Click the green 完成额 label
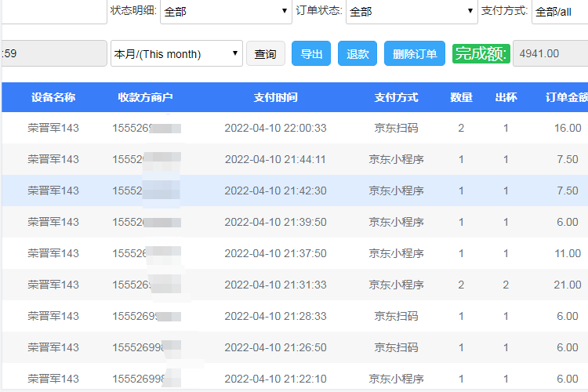 click(x=481, y=54)
